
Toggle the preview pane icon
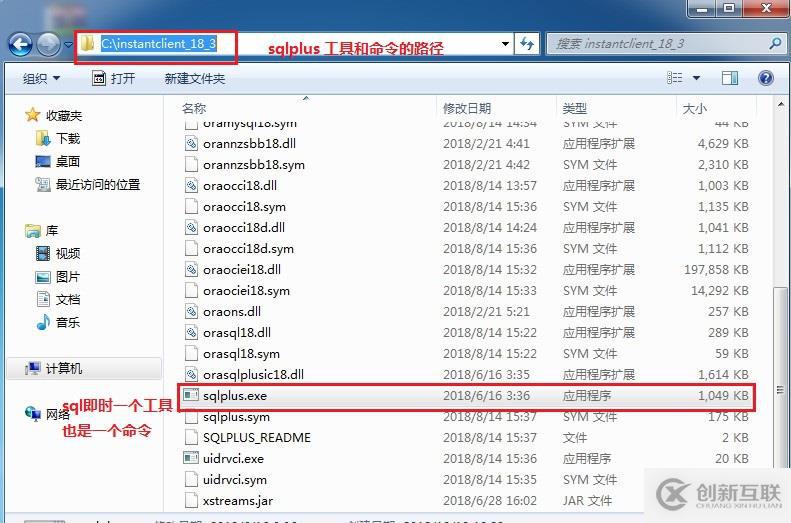tap(729, 78)
